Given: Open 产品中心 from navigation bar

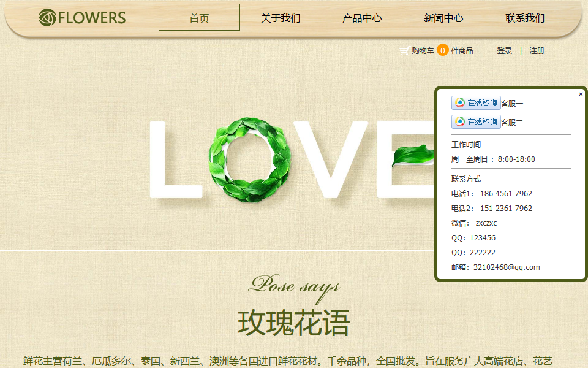Looking at the screenshot, I should tap(362, 18).
